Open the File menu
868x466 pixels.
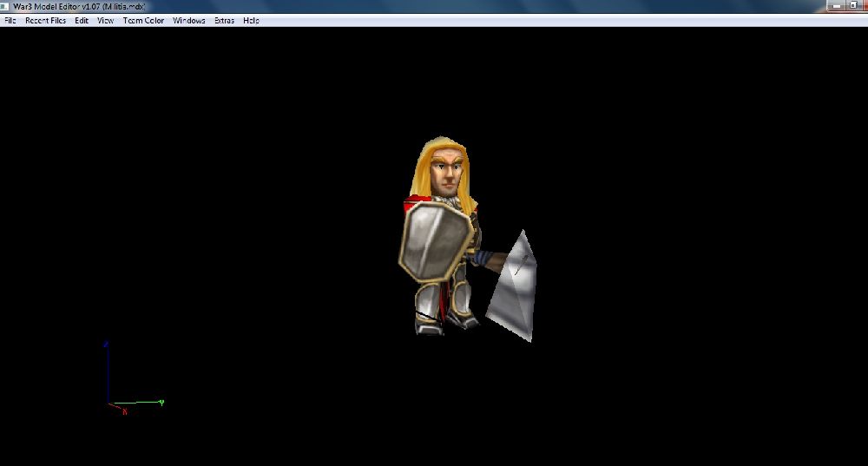[10, 21]
